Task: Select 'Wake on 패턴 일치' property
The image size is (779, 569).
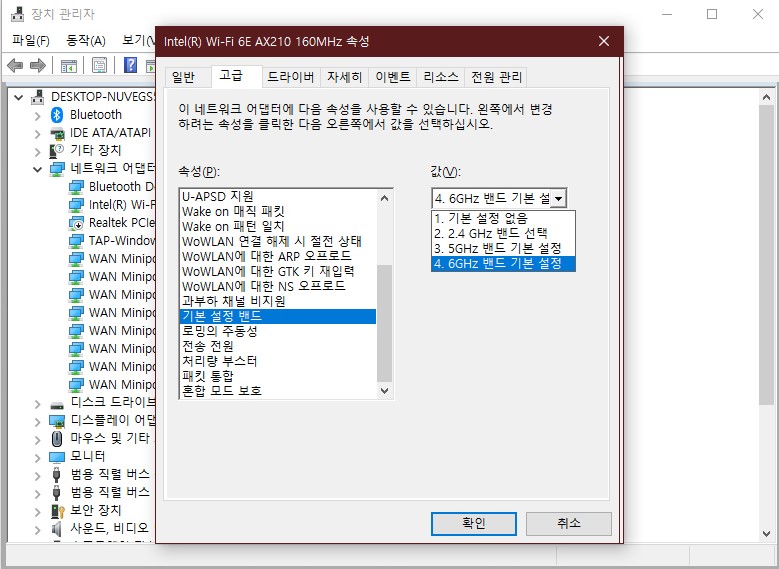Action: point(277,227)
